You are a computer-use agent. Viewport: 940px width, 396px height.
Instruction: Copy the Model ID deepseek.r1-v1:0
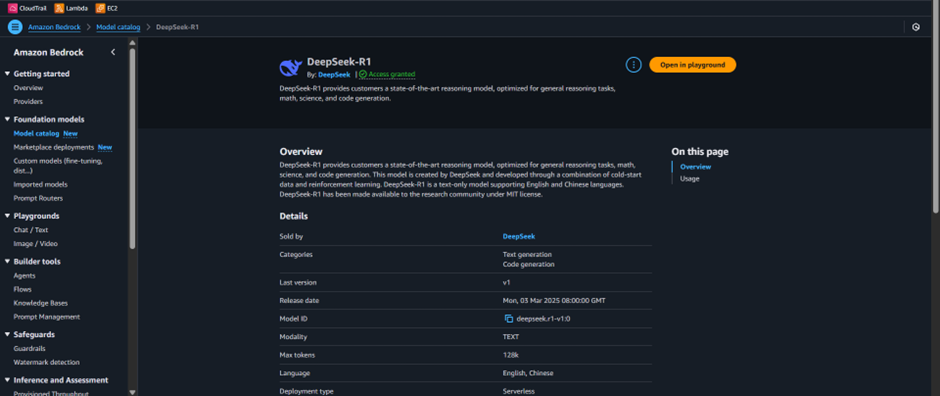(509, 319)
